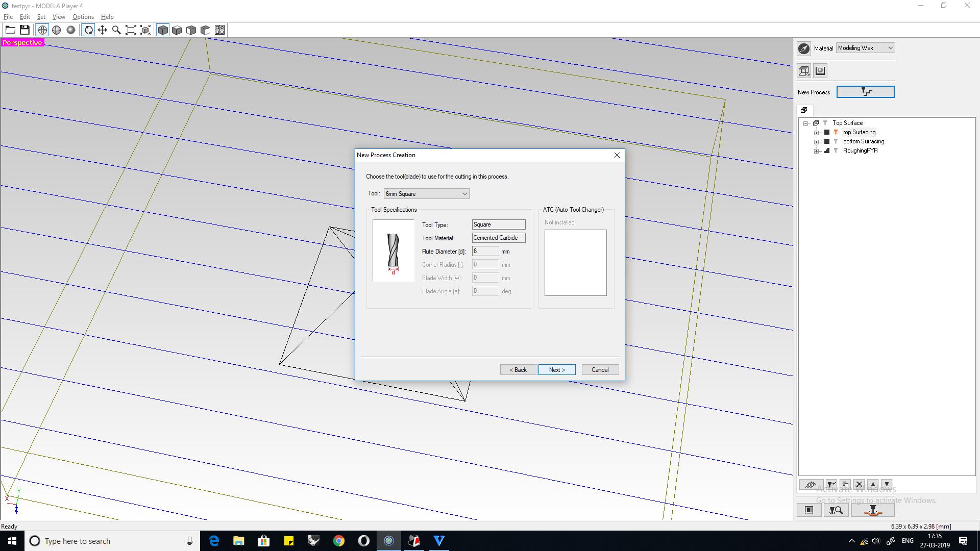Expand the RoughingPYR tree node
Viewport: 980px width, 551px height.
(816, 151)
